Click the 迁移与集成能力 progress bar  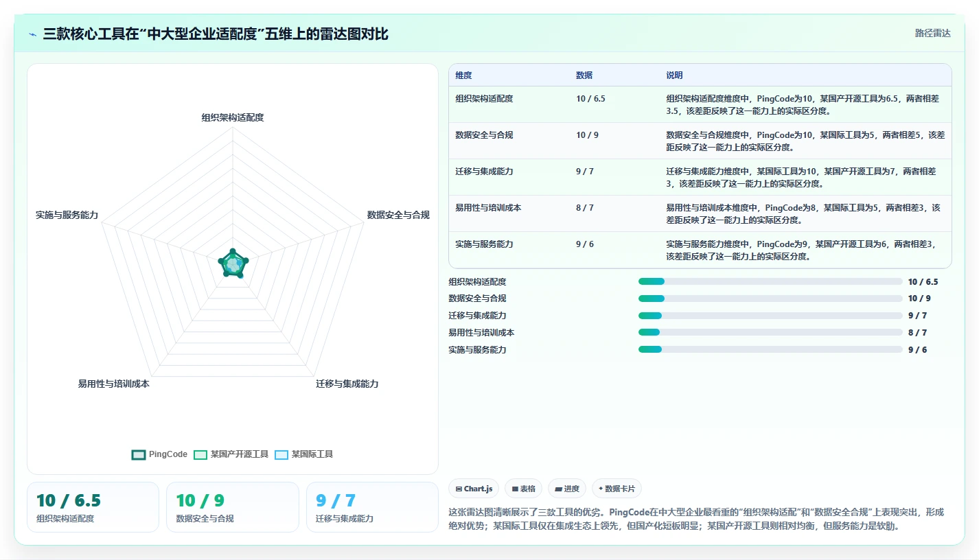click(770, 316)
